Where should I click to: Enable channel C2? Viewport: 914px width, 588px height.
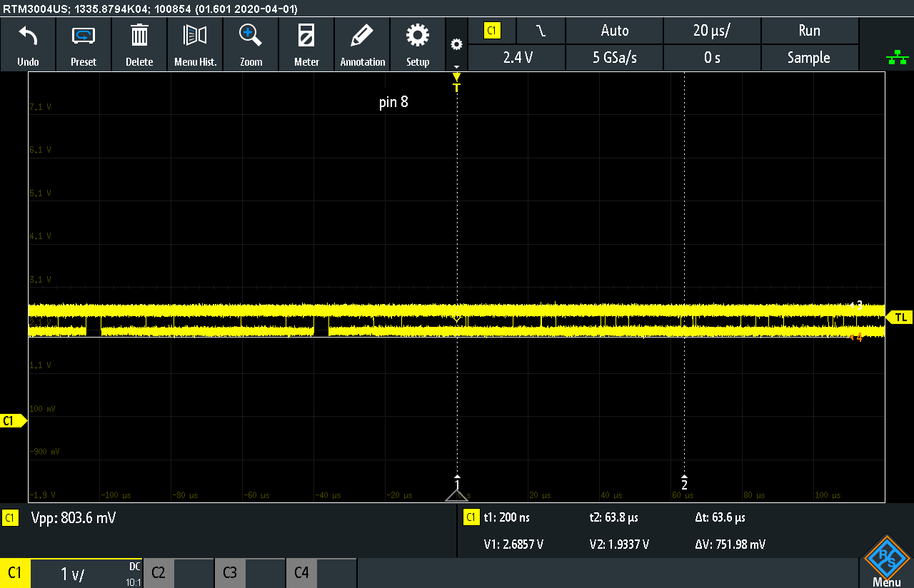159,573
